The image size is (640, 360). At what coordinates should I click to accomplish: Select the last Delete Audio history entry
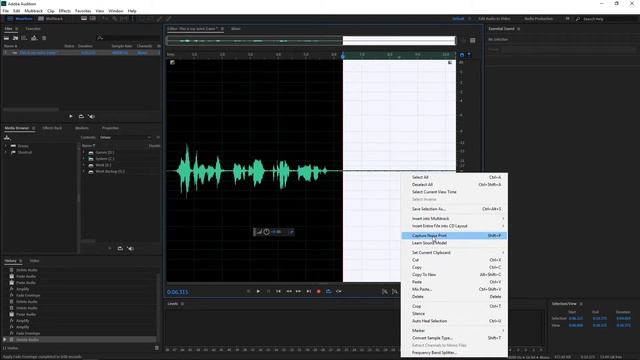click(80, 340)
